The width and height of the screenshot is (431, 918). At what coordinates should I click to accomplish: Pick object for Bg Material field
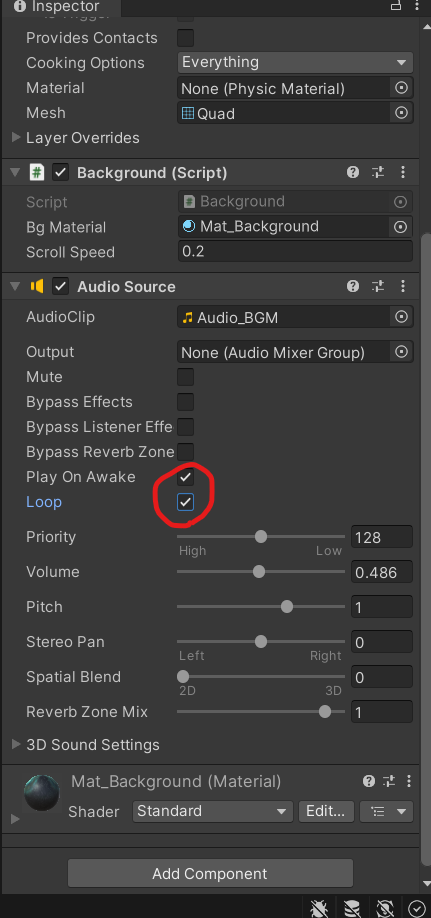pos(401,227)
